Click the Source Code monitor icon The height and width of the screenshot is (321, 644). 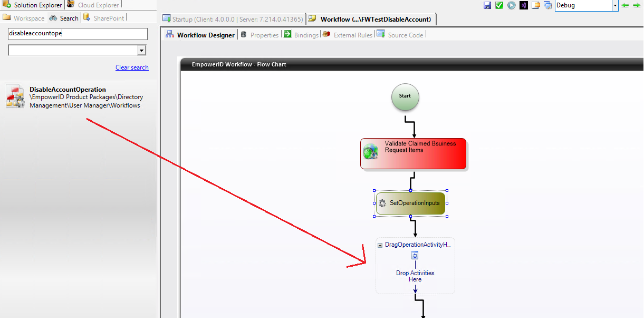click(x=380, y=34)
